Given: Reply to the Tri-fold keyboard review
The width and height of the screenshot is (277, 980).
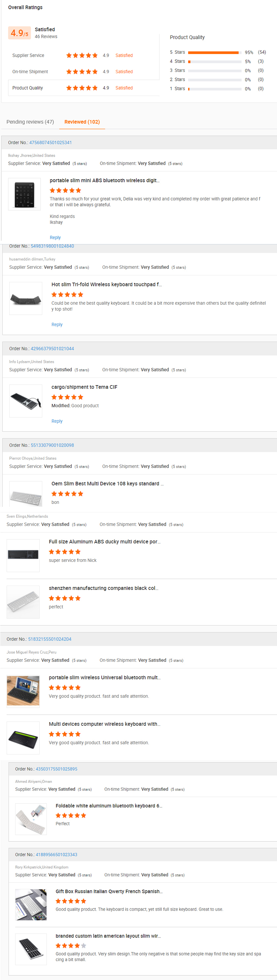Looking at the screenshot, I should tap(57, 324).
